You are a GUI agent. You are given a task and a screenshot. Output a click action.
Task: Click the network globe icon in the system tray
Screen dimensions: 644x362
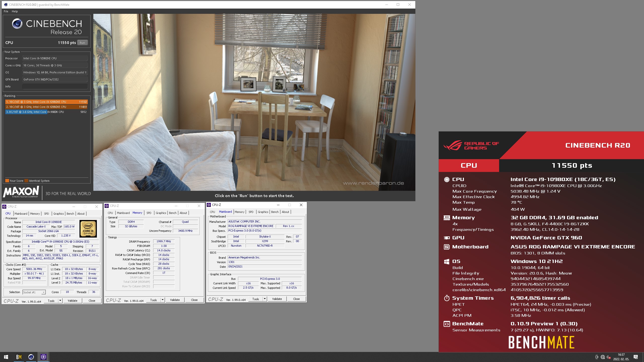tap(603, 357)
